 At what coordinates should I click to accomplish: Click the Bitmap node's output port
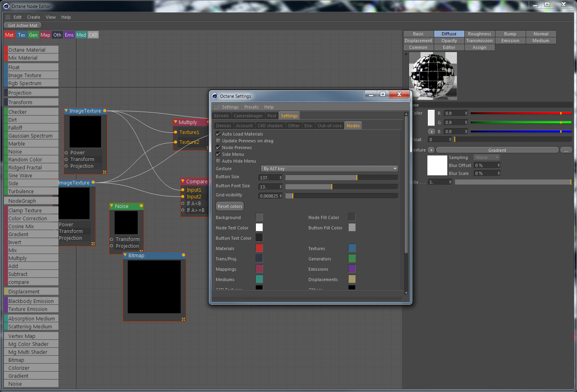(x=183, y=255)
